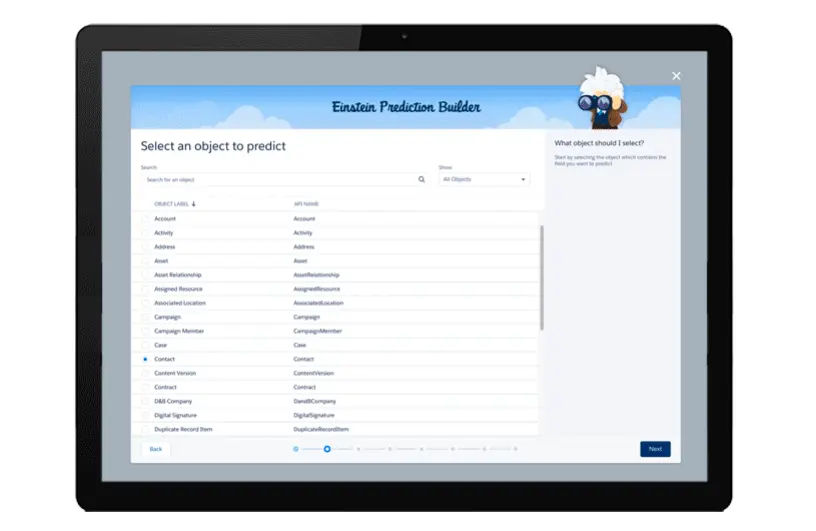
Task: Click the AssociatedLocation API name cell
Action: click(318, 303)
